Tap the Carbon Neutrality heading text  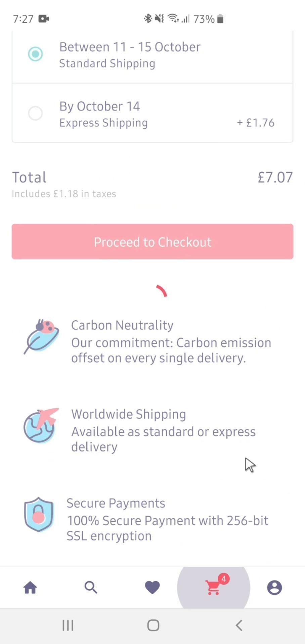click(x=122, y=325)
